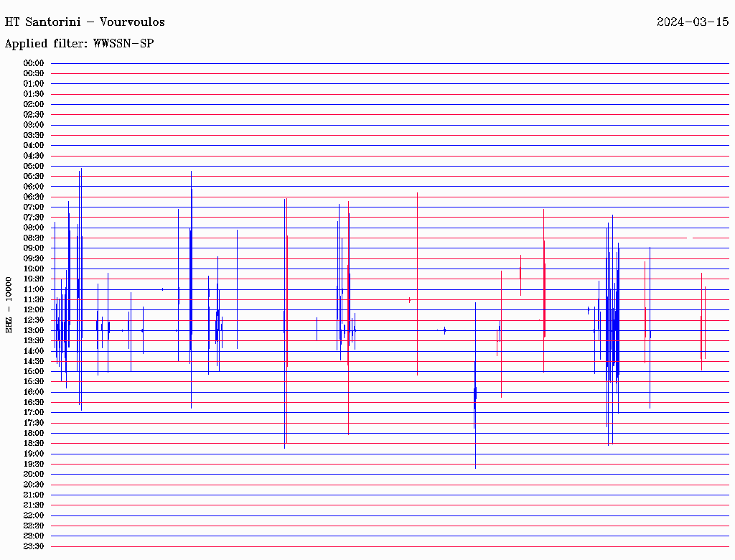
Task: Click the HT Santorini – Vourvoulos title
Action: (x=85, y=22)
